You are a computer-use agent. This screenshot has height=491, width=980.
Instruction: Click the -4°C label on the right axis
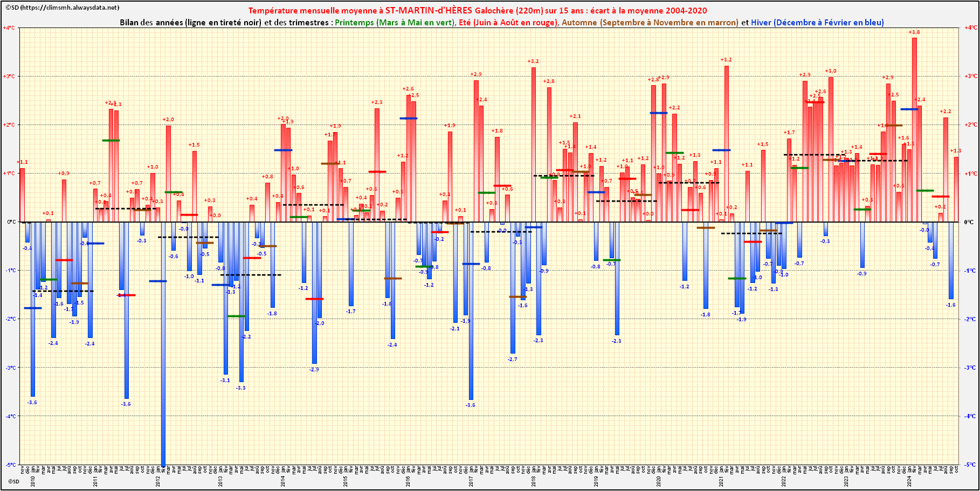970,416
